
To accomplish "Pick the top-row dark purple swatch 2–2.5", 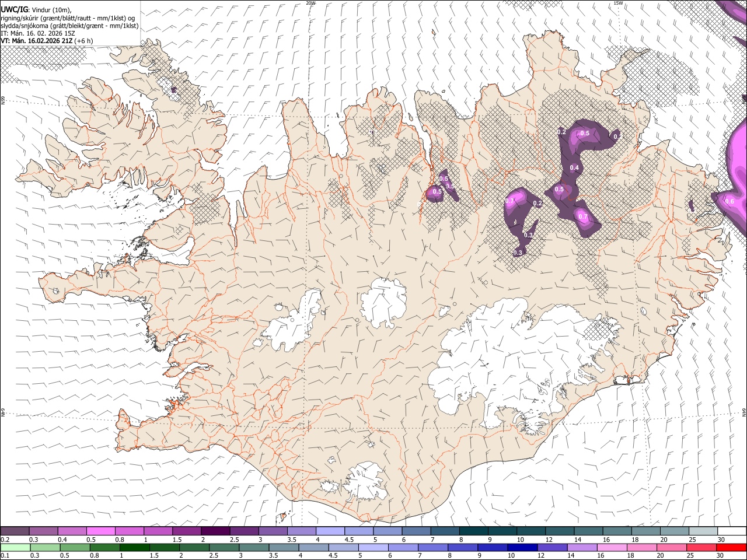I will [215, 531].
